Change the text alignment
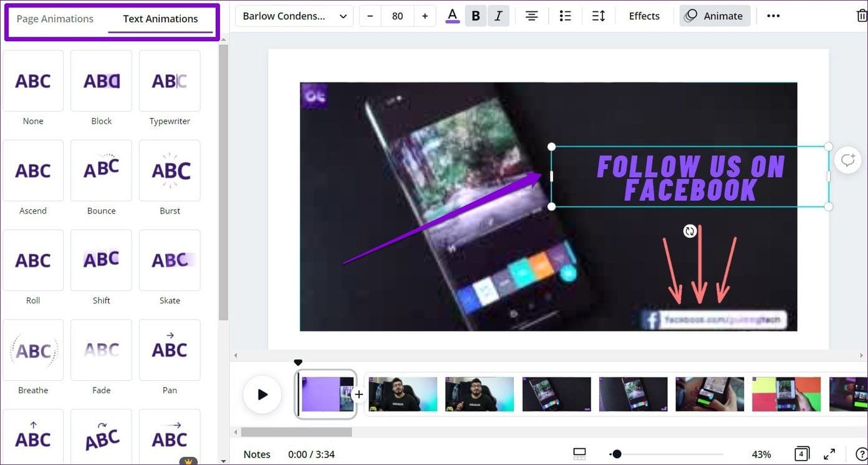The width and height of the screenshot is (868, 465). pos(531,16)
